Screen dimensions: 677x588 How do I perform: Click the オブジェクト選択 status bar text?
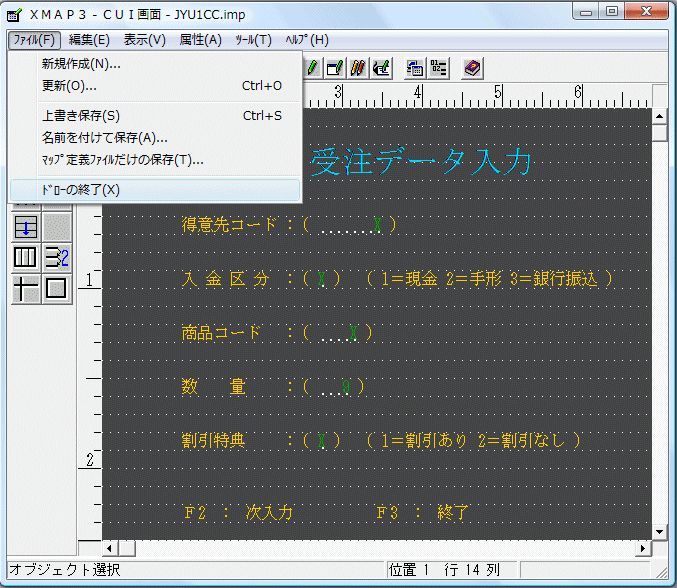tap(65, 570)
